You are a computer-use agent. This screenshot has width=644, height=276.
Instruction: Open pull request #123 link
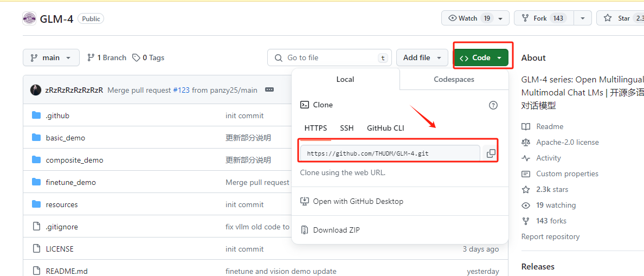[x=181, y=90]
